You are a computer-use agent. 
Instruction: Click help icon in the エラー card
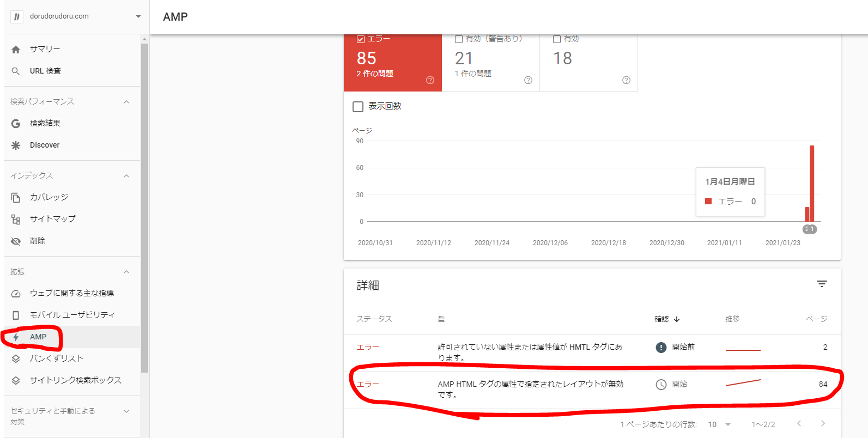click(x=430, y=80)
